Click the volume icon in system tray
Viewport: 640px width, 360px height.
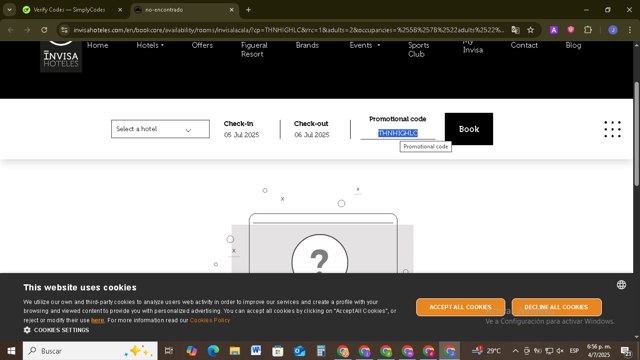click(560, 351)
